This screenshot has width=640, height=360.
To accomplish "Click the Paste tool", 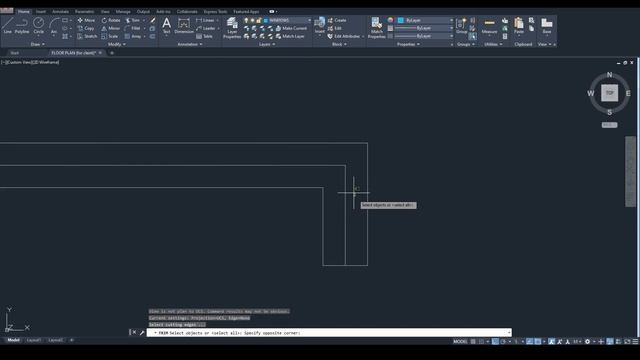I will coord(518,25).
